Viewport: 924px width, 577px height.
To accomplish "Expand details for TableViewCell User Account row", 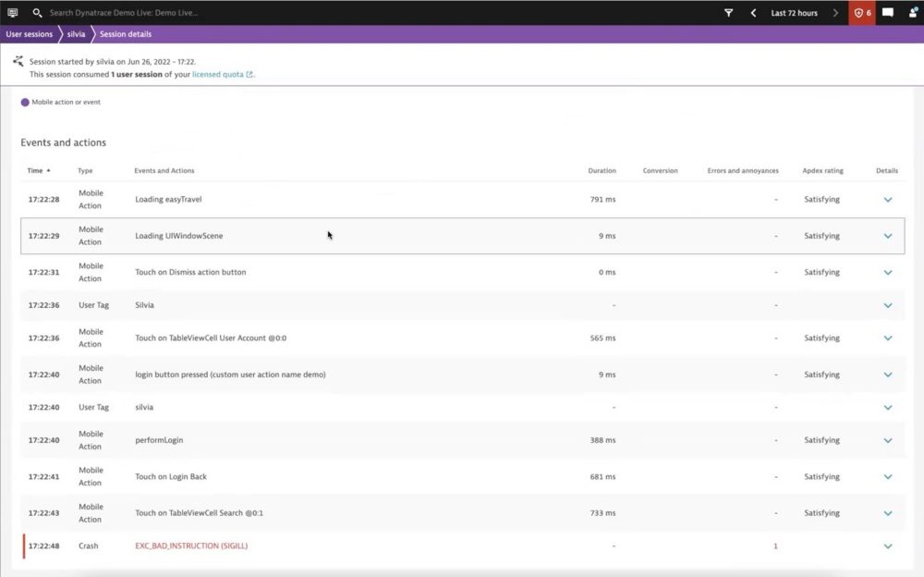I will (x=887, y=338).
